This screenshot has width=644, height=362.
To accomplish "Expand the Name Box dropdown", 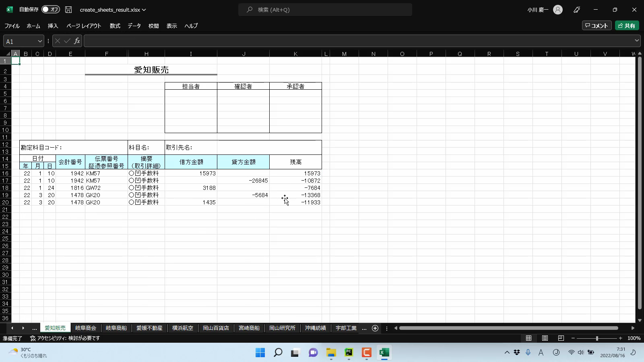I will [x=40, y=41].
